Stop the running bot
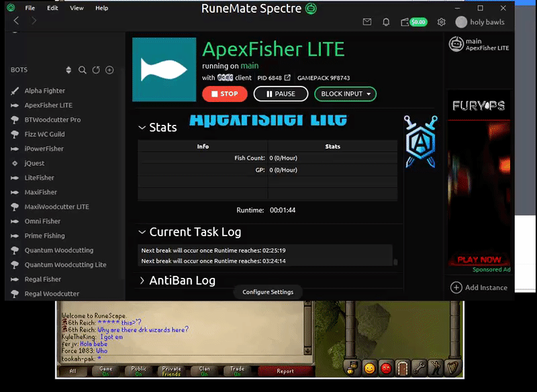Screen dimensions: 537x392 point(225,94)
